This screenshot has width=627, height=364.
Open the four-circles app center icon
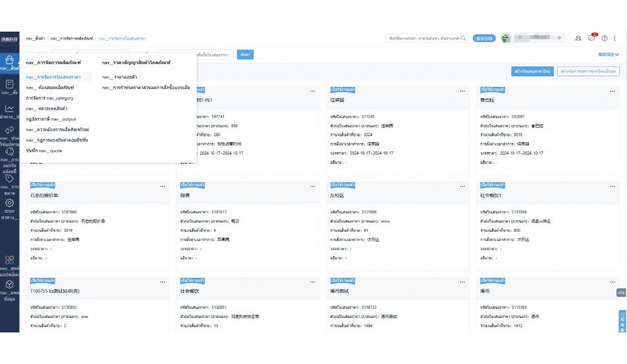[x=9, y=260]
